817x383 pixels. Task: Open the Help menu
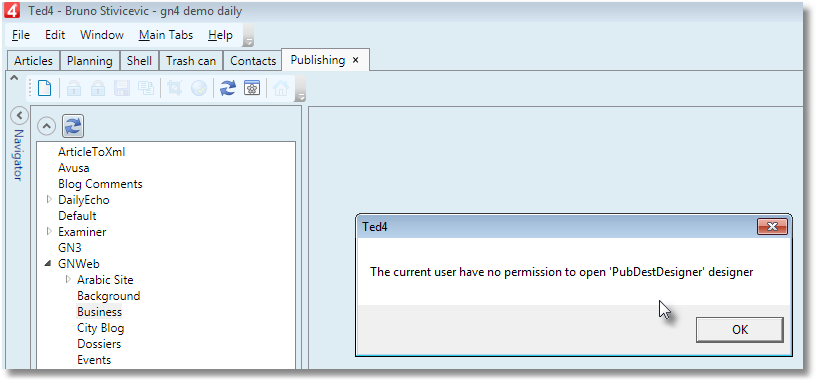click(220, 35)
